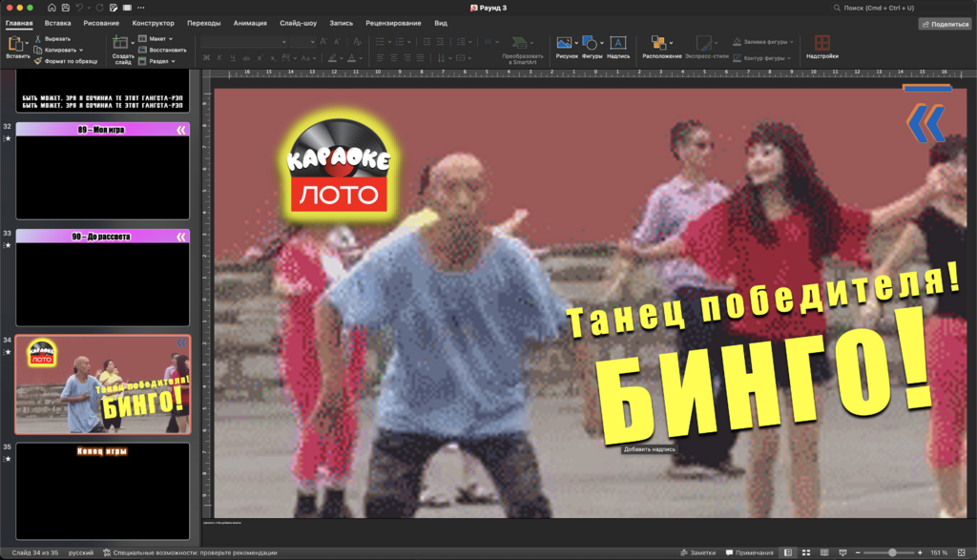Toggle subscript formatting
The image size is (977, 560).
click(x=273, y=58)
